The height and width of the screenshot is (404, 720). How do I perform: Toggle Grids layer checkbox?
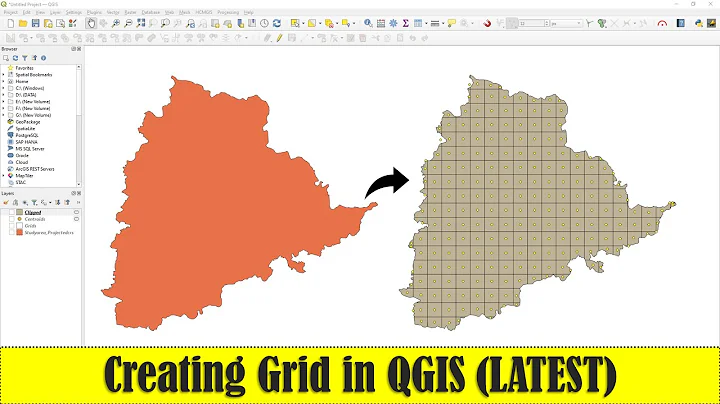point(11,226)
